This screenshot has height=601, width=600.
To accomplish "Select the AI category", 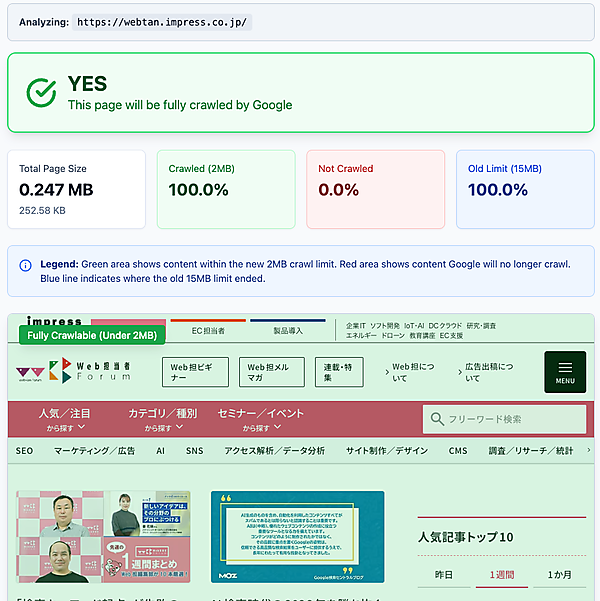I will pos(160,451).
